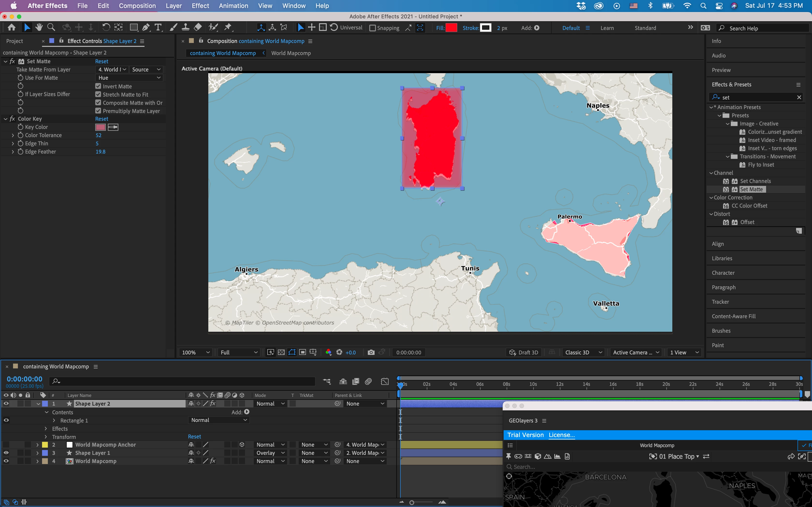Uncheck the Invert Matte checkbox

pos(98,86)
